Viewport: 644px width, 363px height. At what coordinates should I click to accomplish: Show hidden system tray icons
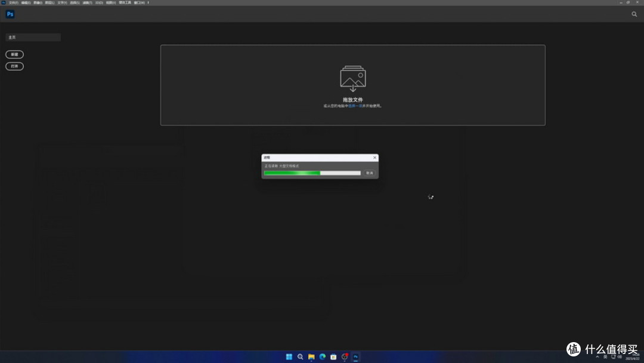(597, 357)
